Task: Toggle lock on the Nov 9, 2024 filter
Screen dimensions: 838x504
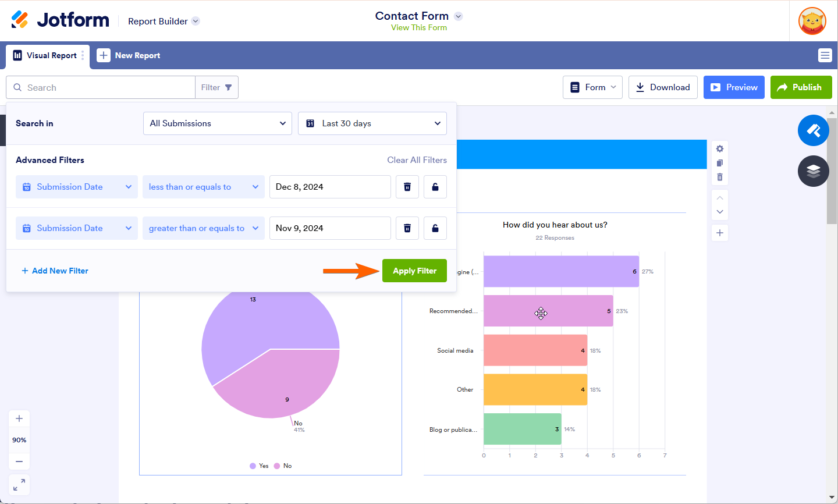Action: tap(435, 228)
